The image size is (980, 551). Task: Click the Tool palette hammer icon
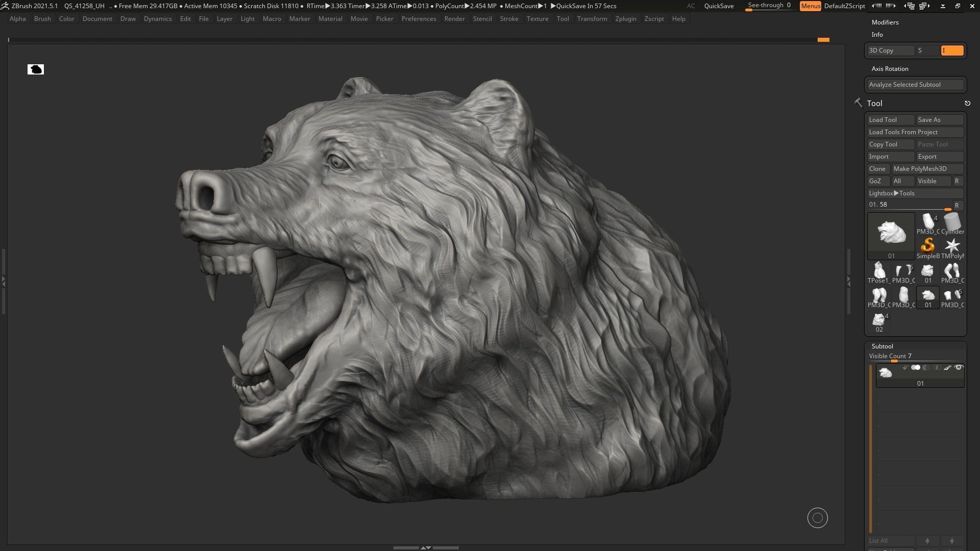859,103
